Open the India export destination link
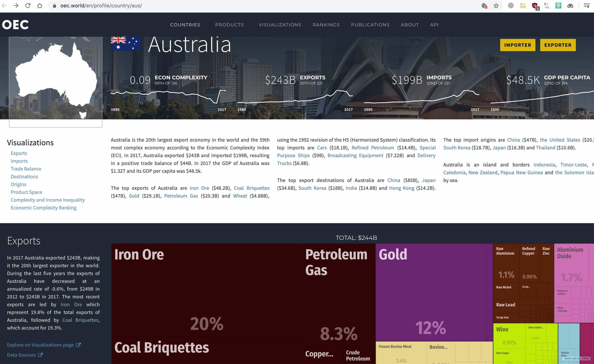The height and width of the screenshot is (364, 594). 351,188
